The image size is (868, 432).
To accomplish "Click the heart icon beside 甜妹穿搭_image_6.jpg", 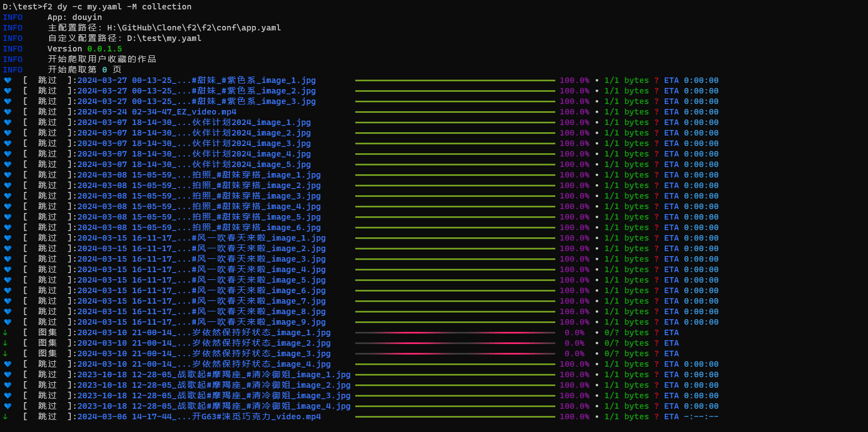I will (8, 227).
